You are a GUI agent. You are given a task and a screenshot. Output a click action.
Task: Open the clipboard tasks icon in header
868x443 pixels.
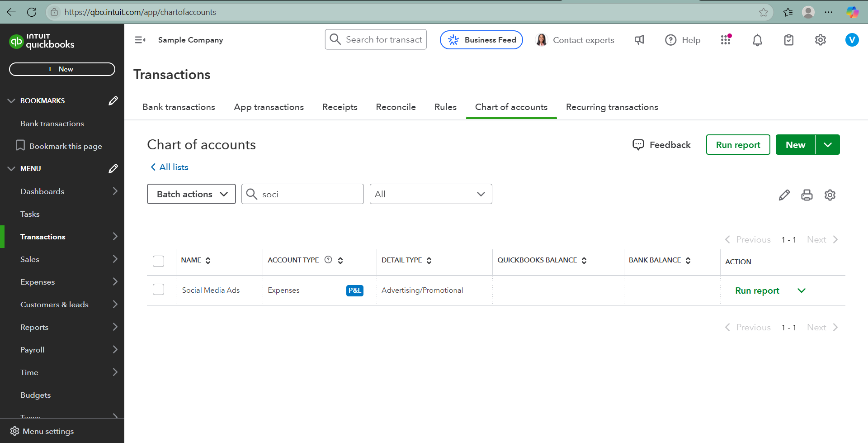point(789,40)
